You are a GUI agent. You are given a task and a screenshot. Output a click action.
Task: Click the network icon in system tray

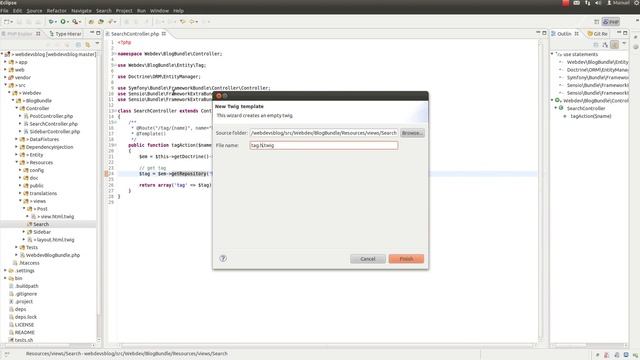[587, 3]
